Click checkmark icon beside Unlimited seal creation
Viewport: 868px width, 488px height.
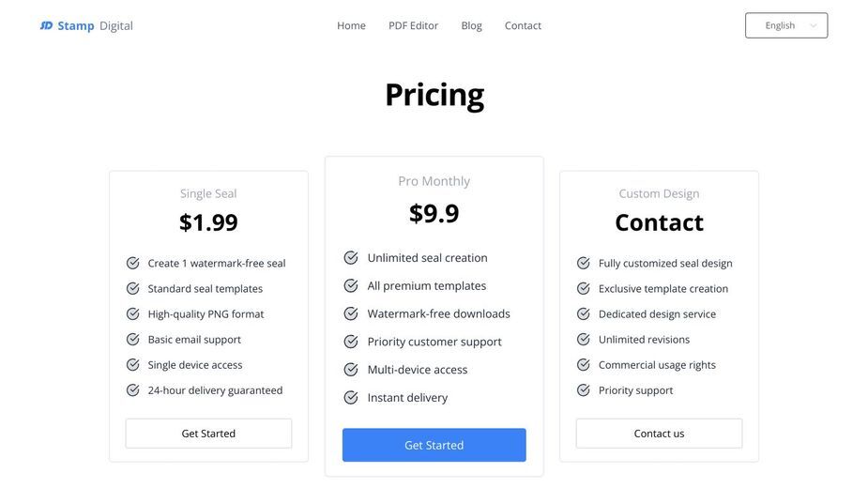click(351, 257)
